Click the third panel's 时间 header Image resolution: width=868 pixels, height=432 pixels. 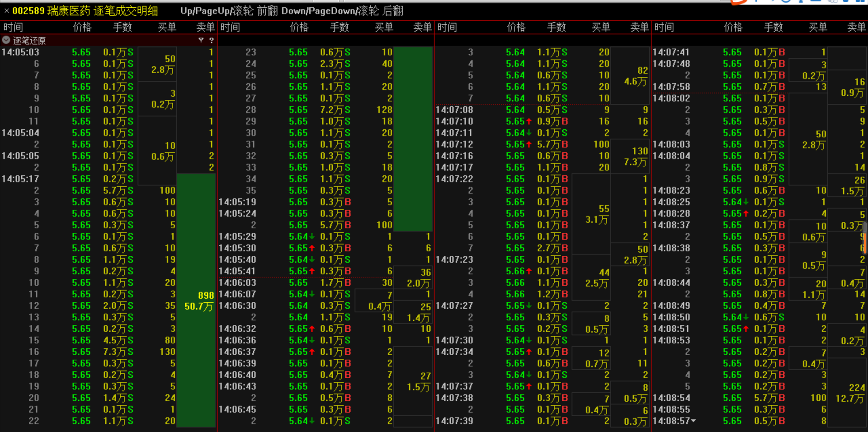[x=447, y=27]
